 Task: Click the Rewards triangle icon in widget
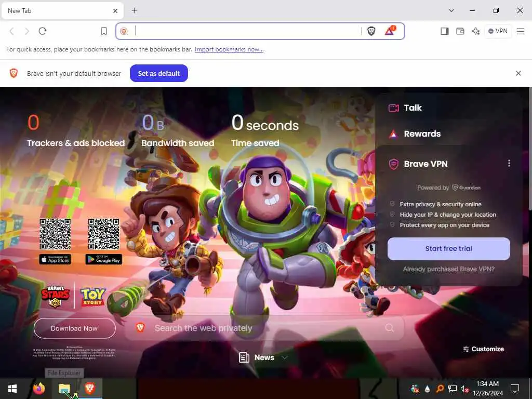393,134
